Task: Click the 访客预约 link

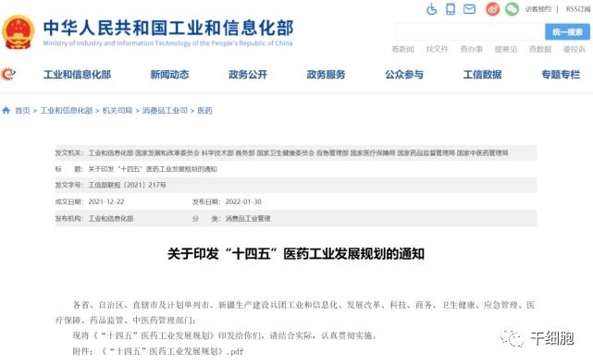Action: coord(537,9)
